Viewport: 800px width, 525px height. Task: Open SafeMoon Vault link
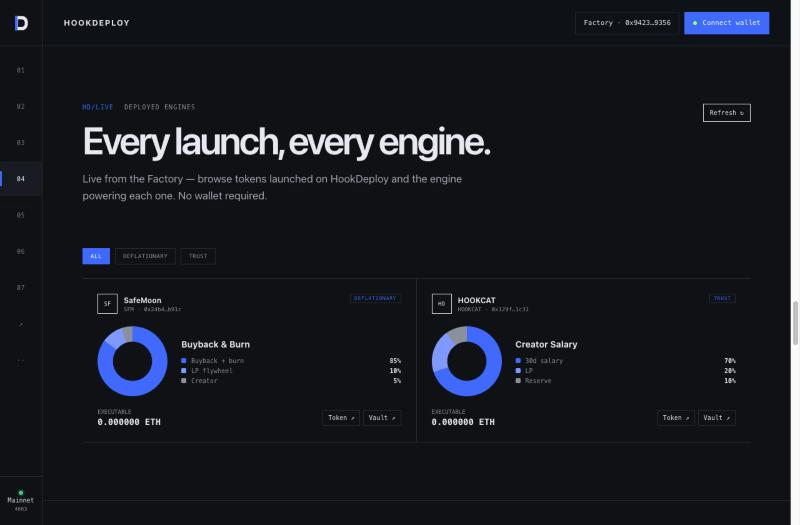point(382,418)
